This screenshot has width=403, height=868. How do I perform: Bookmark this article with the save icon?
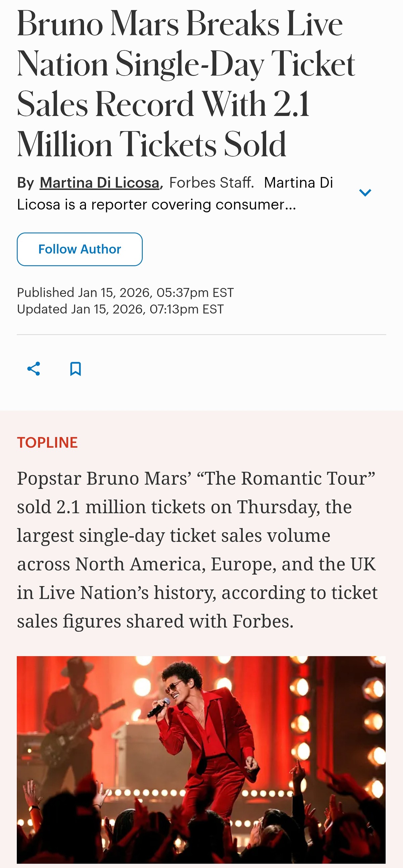coord(76,369)
